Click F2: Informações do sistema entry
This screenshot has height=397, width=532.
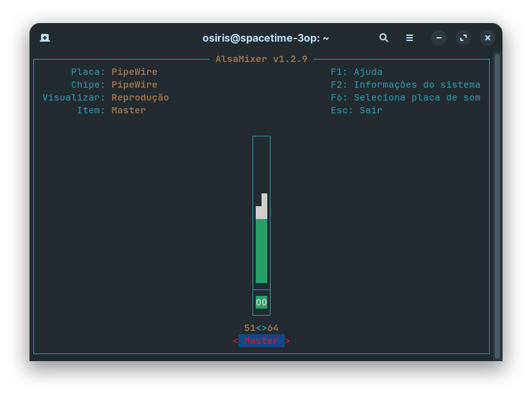click(x=406, y=85)
